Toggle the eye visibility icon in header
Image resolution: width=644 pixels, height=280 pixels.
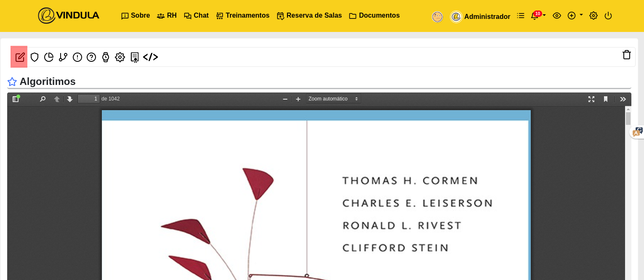coord(556,16)
